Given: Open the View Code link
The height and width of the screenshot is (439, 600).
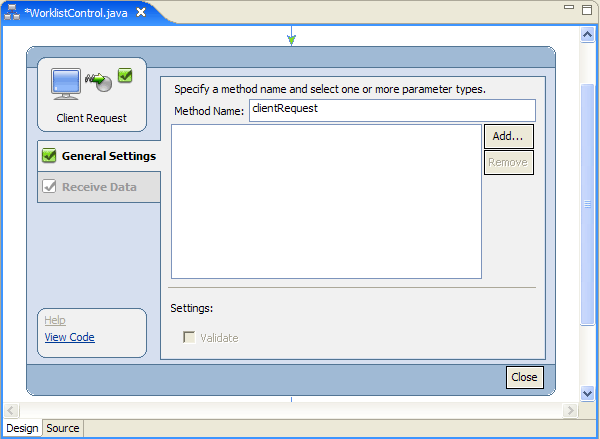Looking at the screenshot, I should pos(70,337).
